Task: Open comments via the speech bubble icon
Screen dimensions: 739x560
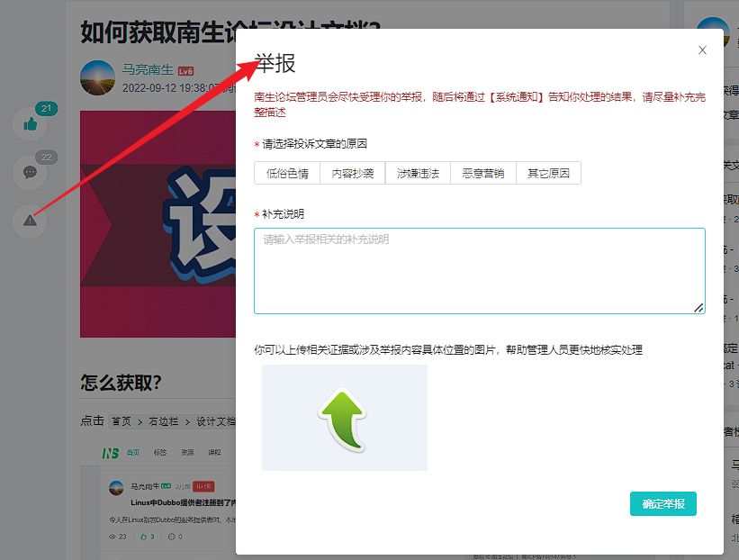Action: point(29,172)
